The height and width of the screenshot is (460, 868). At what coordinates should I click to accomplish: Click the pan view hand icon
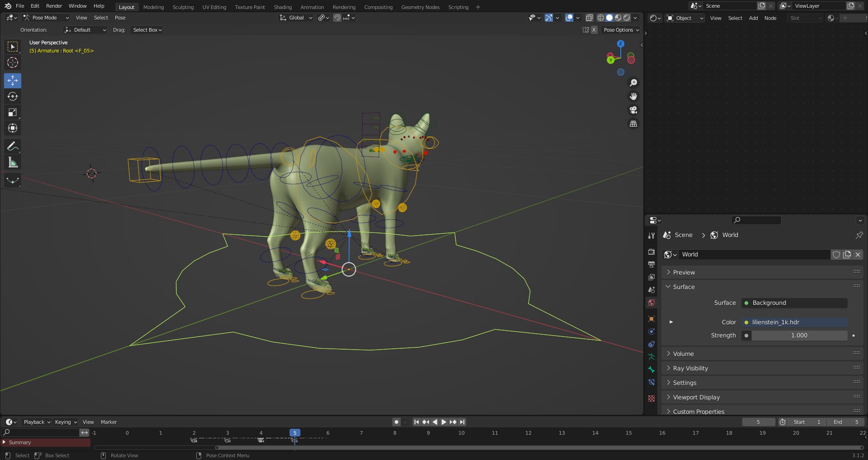tap(633, 96)
